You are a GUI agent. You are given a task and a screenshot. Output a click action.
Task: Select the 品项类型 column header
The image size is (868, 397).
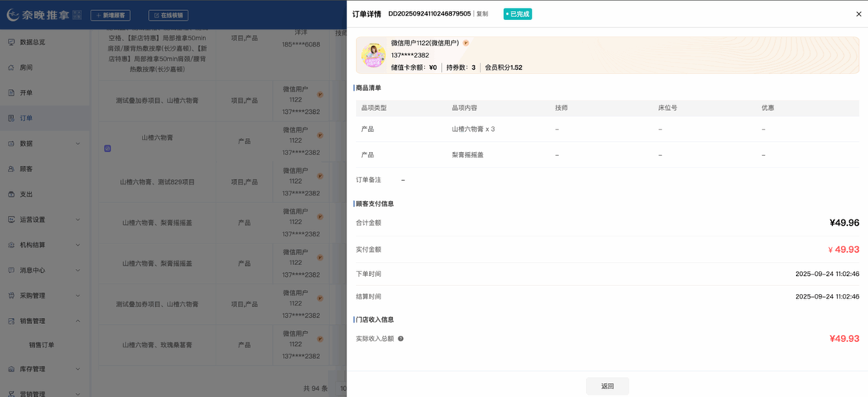point(374,108)
